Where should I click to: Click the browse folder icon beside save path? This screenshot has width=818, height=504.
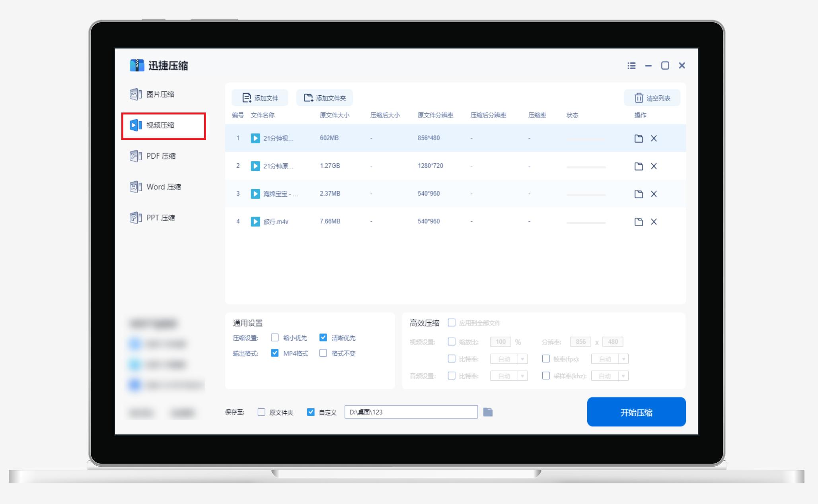point(488,412)
